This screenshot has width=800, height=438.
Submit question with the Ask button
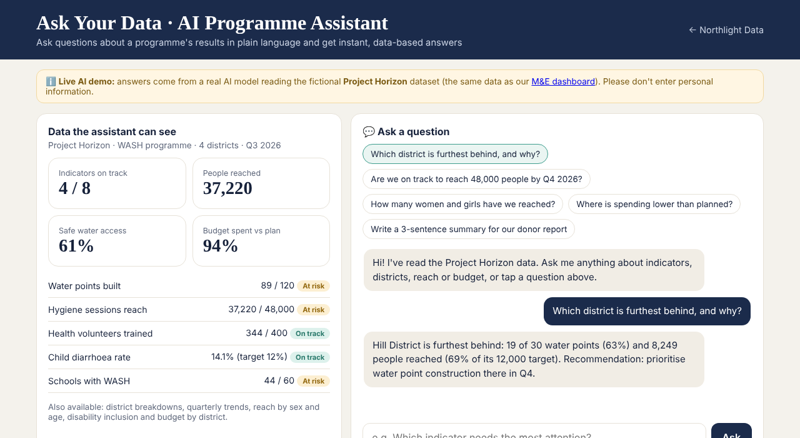click(731, 432)
